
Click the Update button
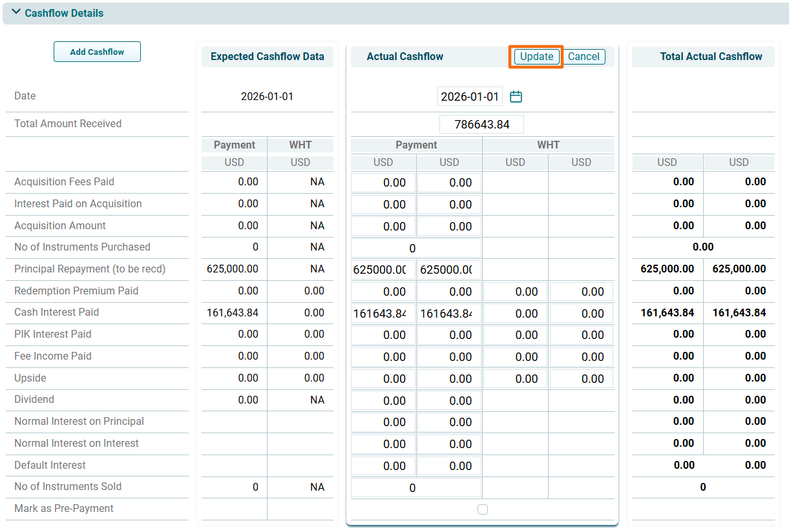pos(536,57)
